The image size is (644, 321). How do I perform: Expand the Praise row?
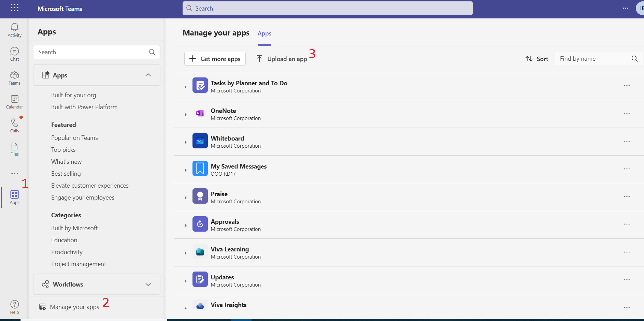[186, 198]
